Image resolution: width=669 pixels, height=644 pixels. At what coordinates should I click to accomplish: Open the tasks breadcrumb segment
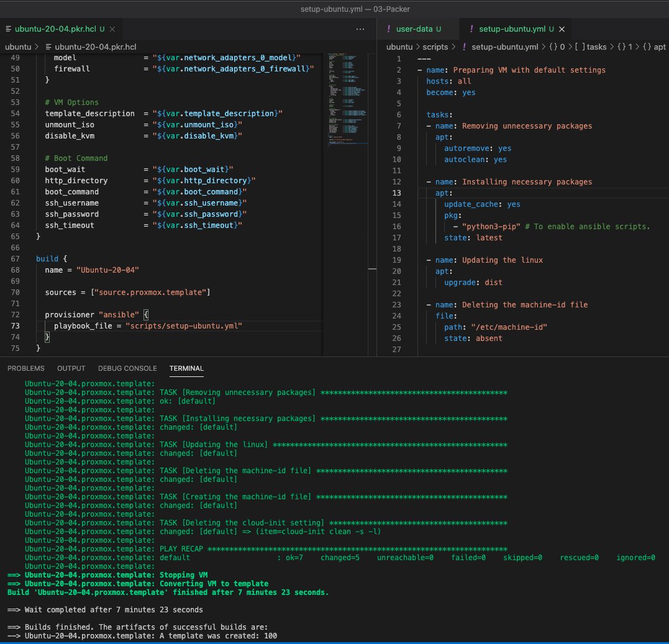591,47
